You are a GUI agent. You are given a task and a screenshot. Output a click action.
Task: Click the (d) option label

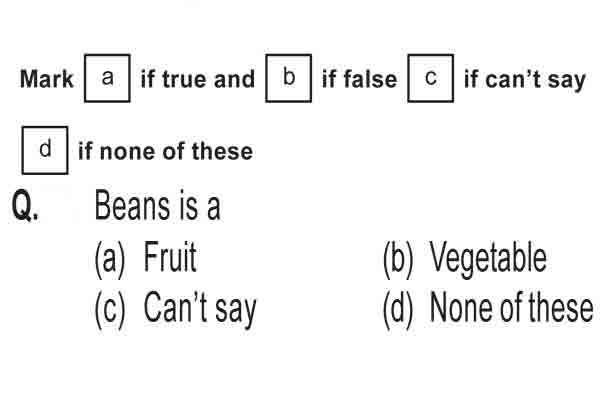[398, 309]
